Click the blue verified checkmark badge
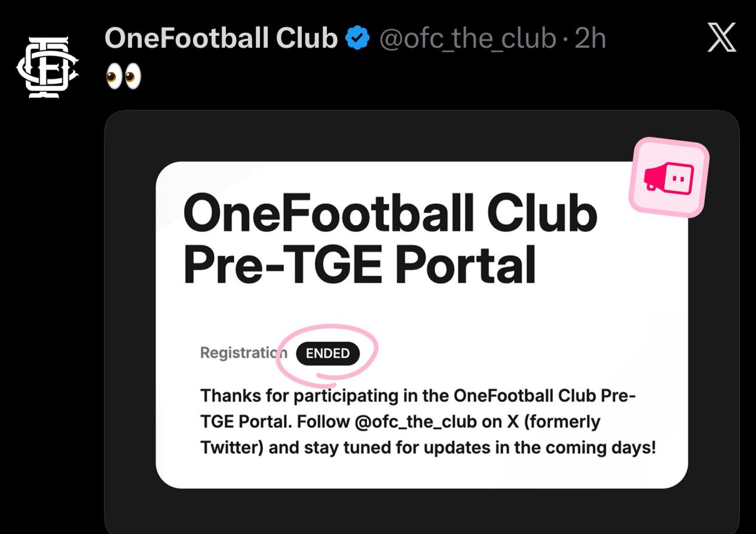 358,39
